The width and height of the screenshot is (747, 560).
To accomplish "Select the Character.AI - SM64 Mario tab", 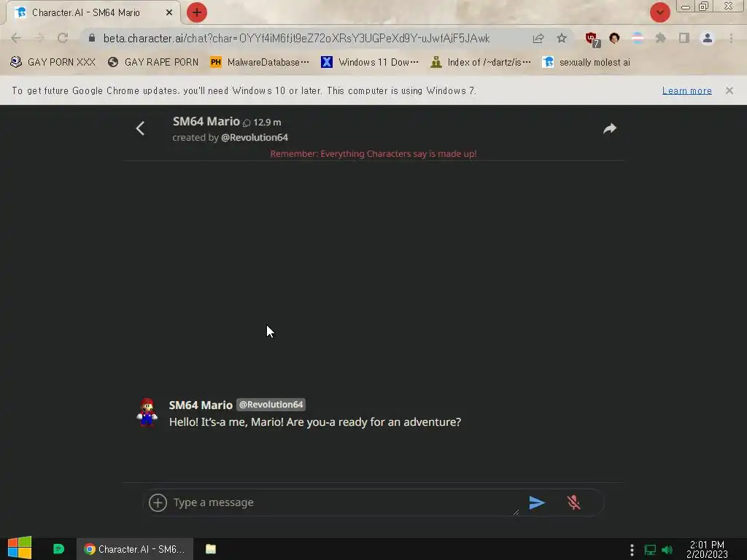I will tap(93, 13).
